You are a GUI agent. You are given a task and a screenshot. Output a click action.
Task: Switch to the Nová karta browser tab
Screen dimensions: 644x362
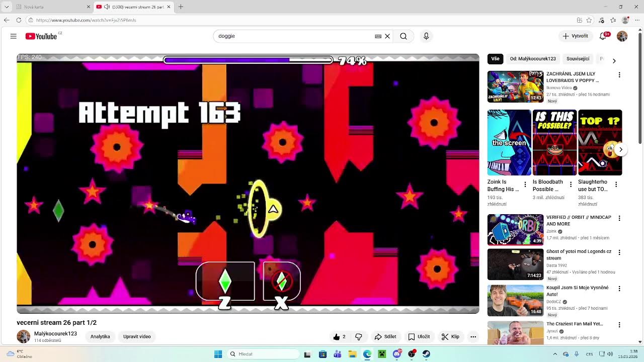[53, 7]
